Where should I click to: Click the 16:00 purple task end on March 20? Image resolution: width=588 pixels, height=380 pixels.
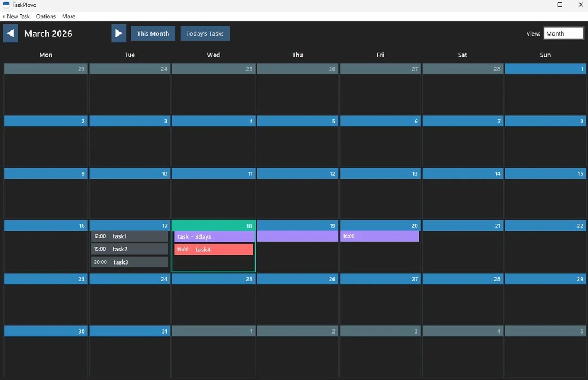tap(379, 236)
